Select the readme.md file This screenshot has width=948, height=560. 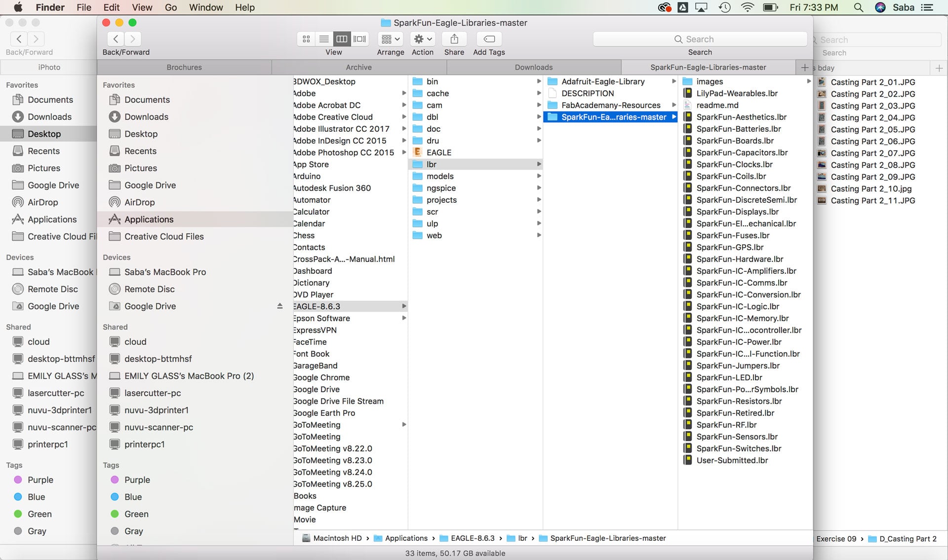[x=717, y=105]
